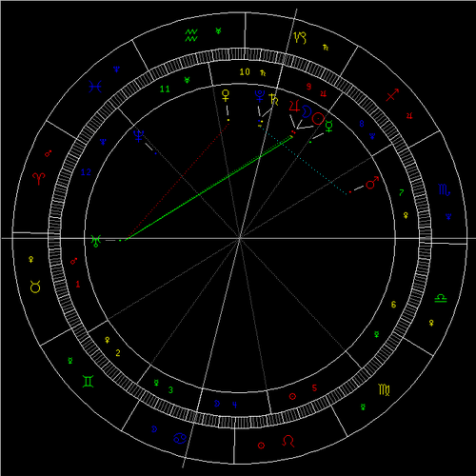476x476 pixels.
Task: Click the large red Aries glyph
Action: point(39,179)
